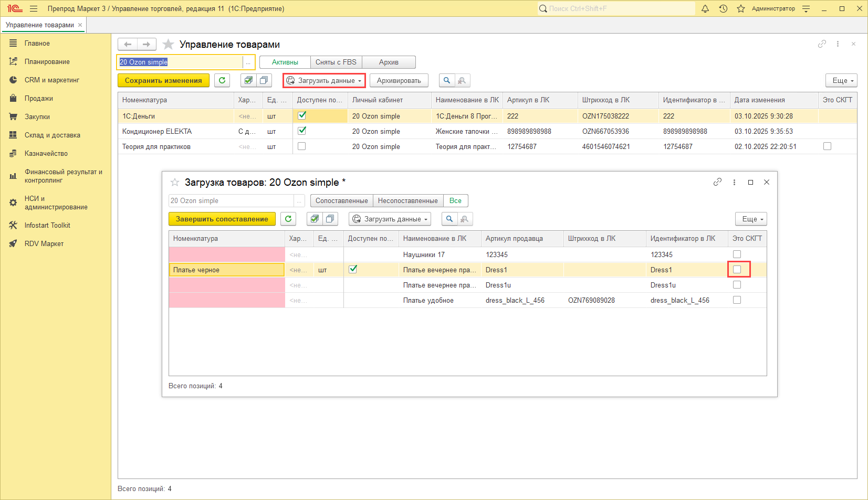This screenshot has height=500, width=868.
Task: Copy link to the Загрузка товаров dialog
Action: pos(717,182)
